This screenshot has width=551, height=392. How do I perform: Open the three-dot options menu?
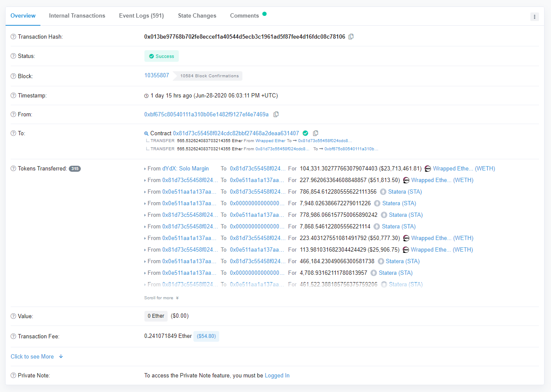pos(534,17)
